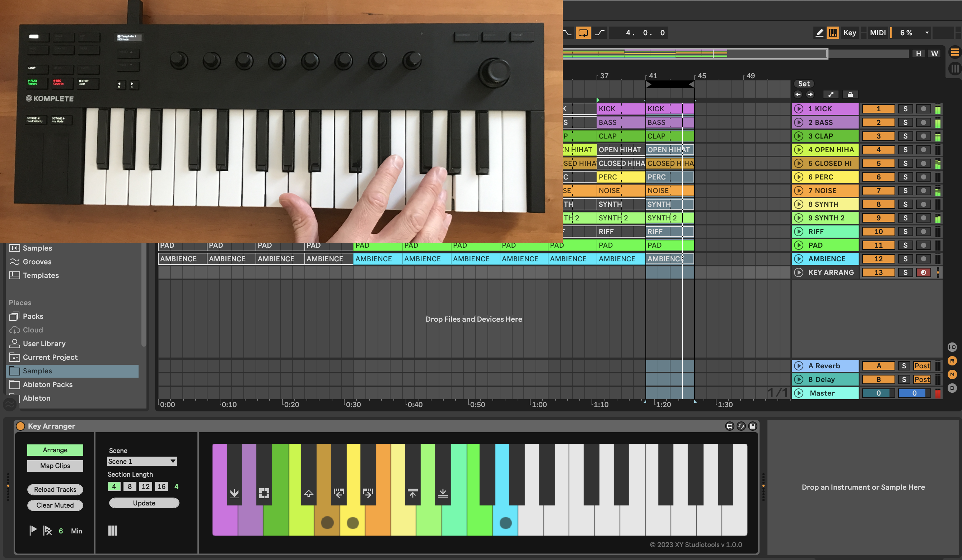Select User Library in Places
The height and width of the screenshot is (560, 962).
click(x=44, y=344)
